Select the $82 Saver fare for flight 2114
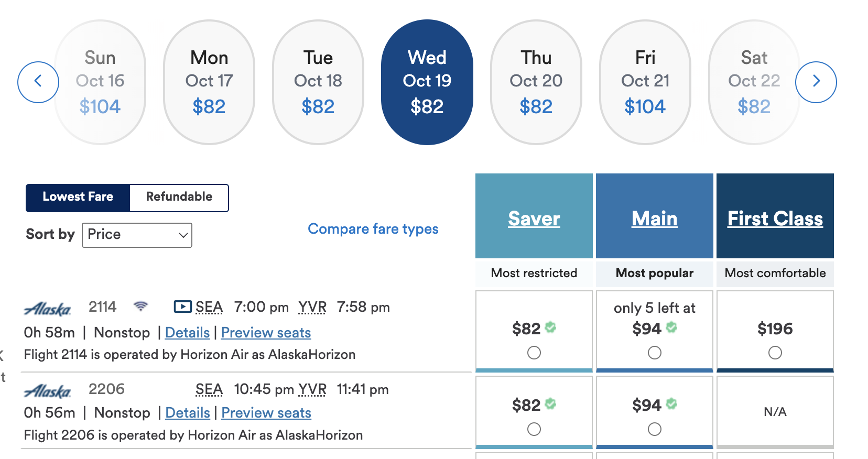The width and height of the screenshot is (868, 459). pos(534,353)
